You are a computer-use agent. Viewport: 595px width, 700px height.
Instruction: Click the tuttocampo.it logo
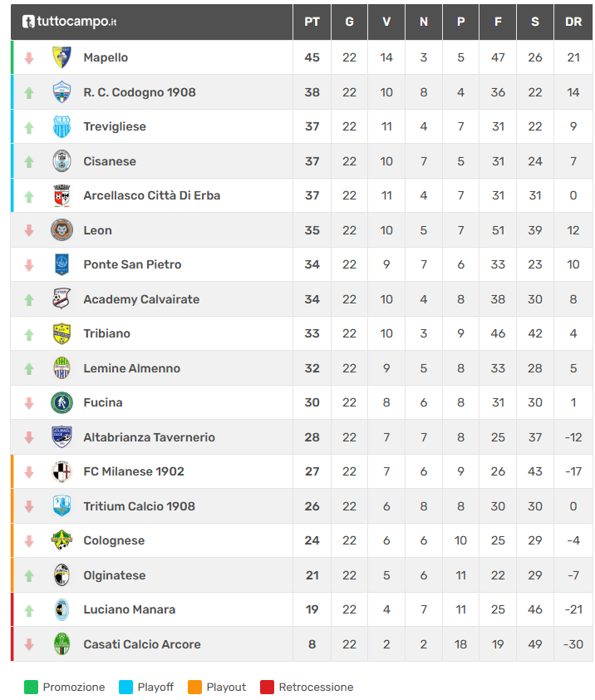click(69, 22)
